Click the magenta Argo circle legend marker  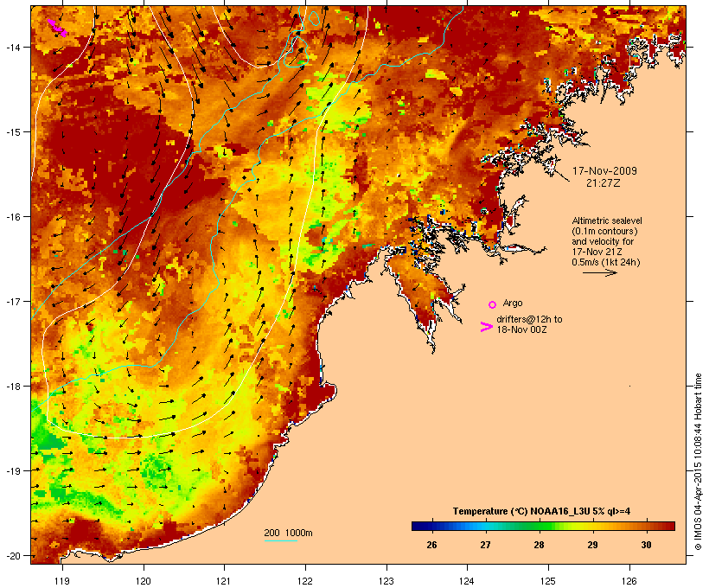(x=493, y=304)
